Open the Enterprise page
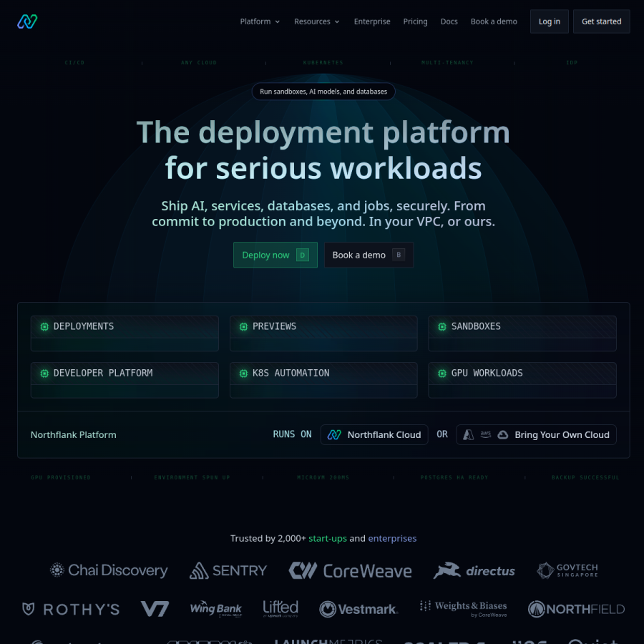The image size is (644, 644). pos(372,21)
